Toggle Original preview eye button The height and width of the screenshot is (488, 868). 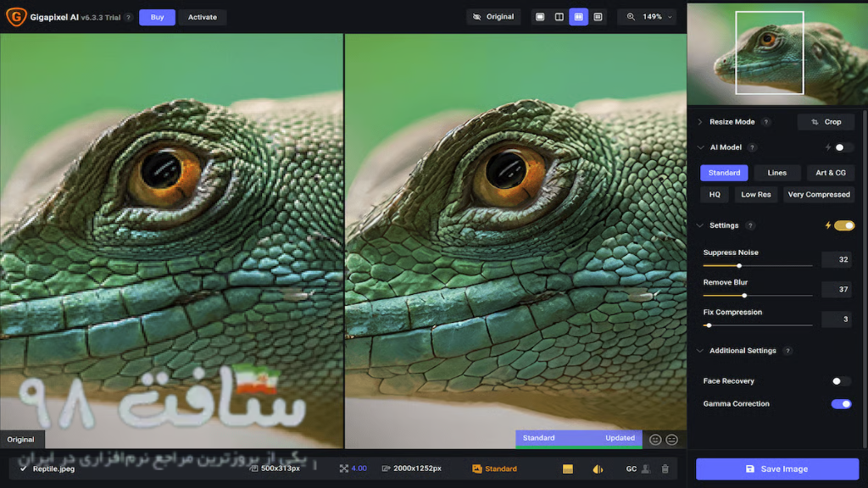492,17
